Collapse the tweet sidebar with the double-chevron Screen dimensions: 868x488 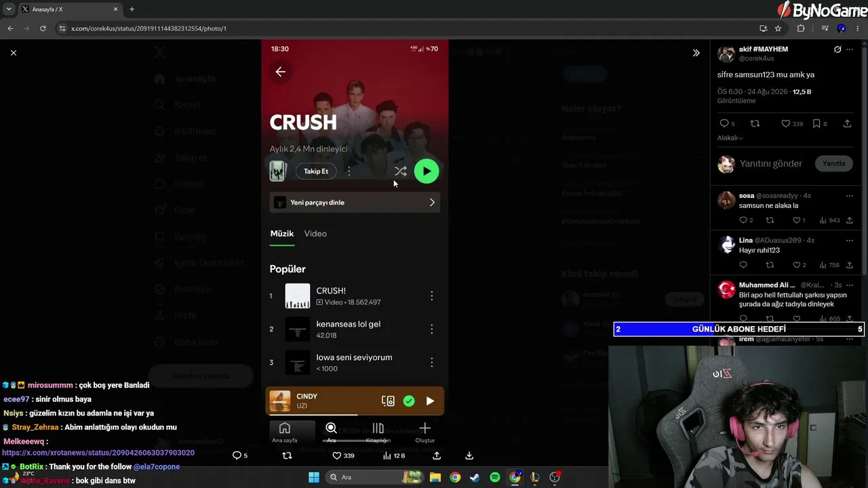696,53
